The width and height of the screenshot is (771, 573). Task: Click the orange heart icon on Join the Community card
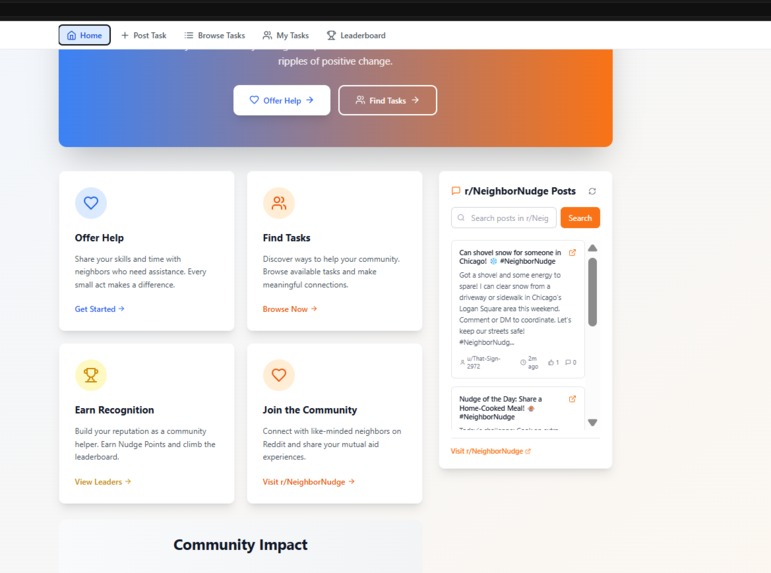(x=279, y=375)
